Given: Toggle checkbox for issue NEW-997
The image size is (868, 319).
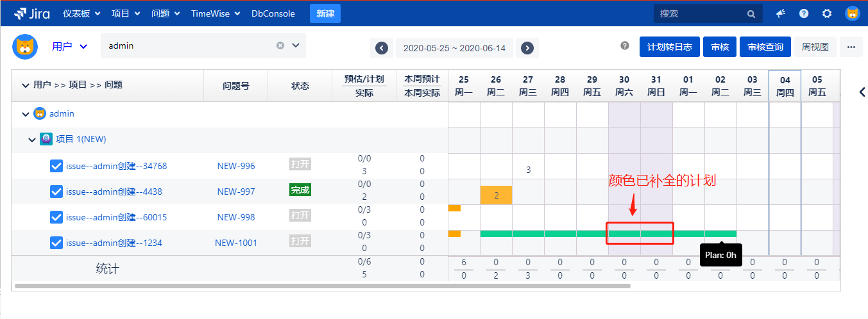Looking at the screenshot, I should (x=56, y=192).
